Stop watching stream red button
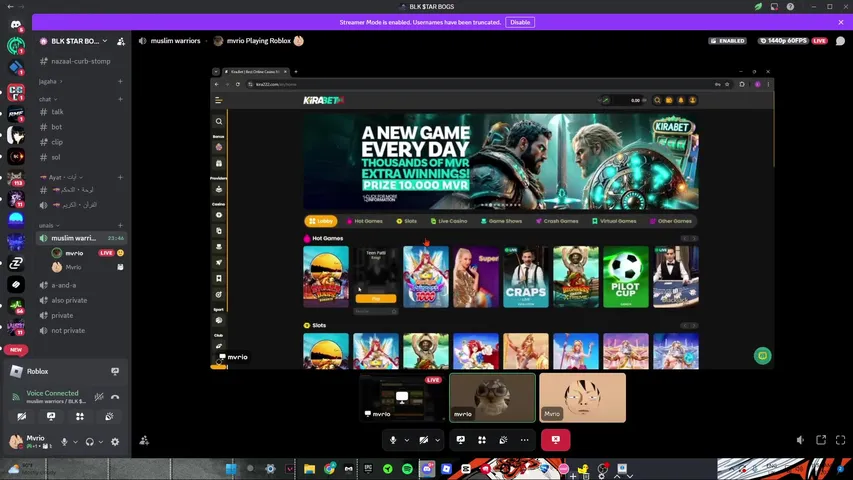 (555, 440)
